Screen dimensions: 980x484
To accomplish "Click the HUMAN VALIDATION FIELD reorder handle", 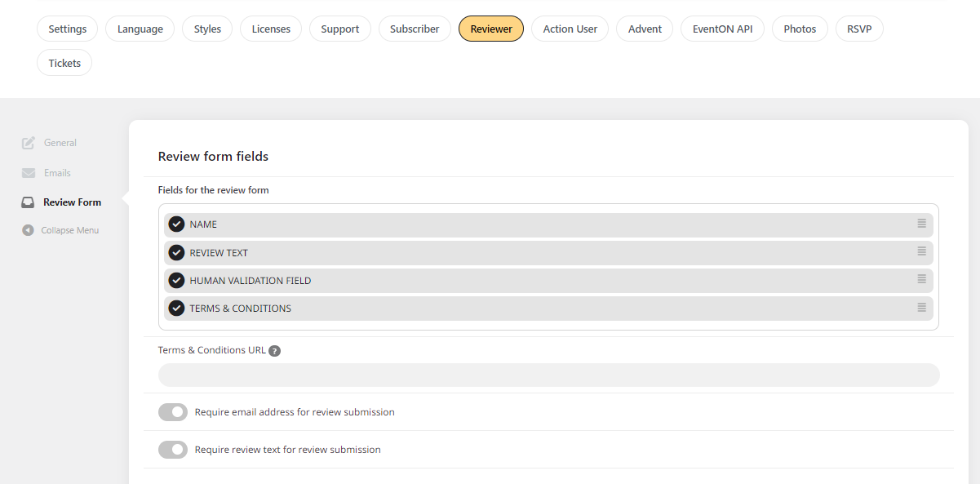I will tap(921, 279).
